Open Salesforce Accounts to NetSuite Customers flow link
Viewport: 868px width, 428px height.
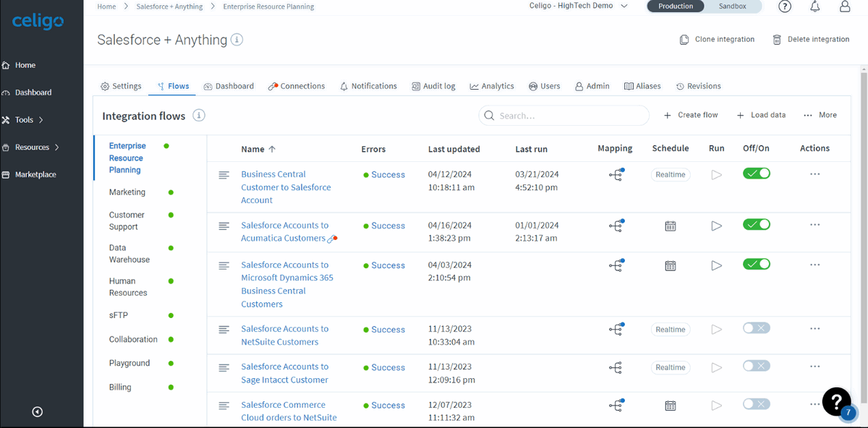tap(284, 335)
